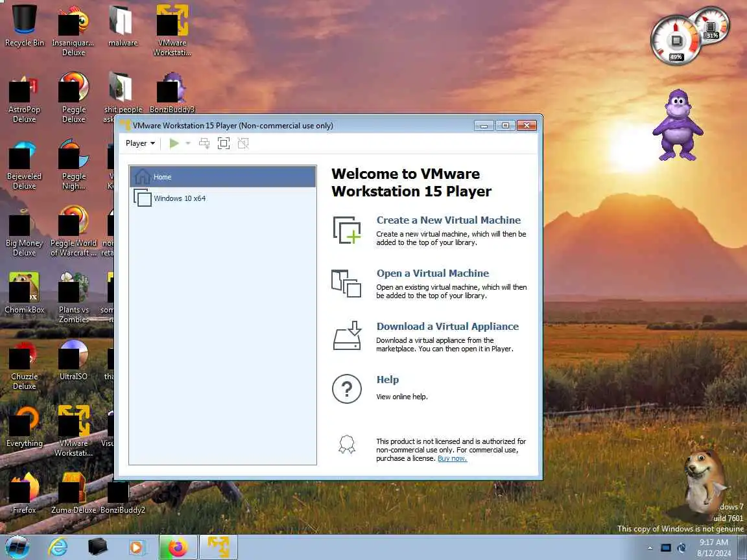Enter full screen mode icon

point(224,143)
